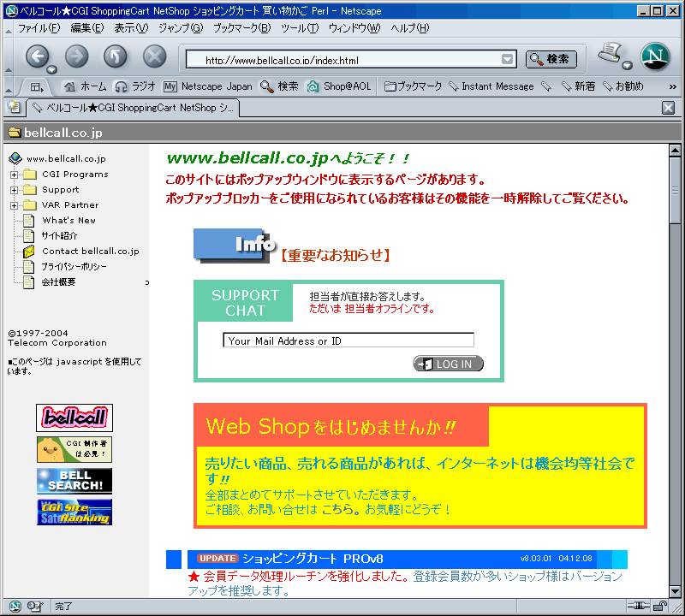Viewport: 685px width, 616px height.
Task: Open the ブックマーク(B) menu
Action: click(x=241, y=28)
